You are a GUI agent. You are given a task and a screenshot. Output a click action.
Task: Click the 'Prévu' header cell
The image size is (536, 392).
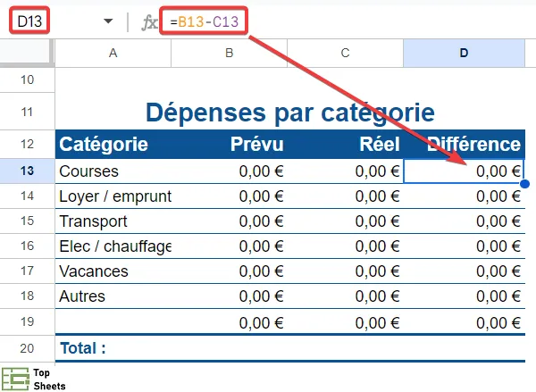229,144
